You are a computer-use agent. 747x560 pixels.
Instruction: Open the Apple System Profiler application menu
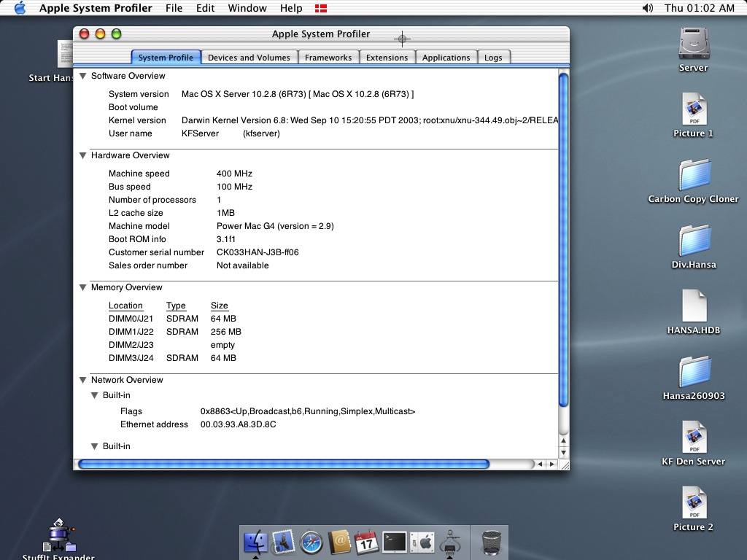96,8
